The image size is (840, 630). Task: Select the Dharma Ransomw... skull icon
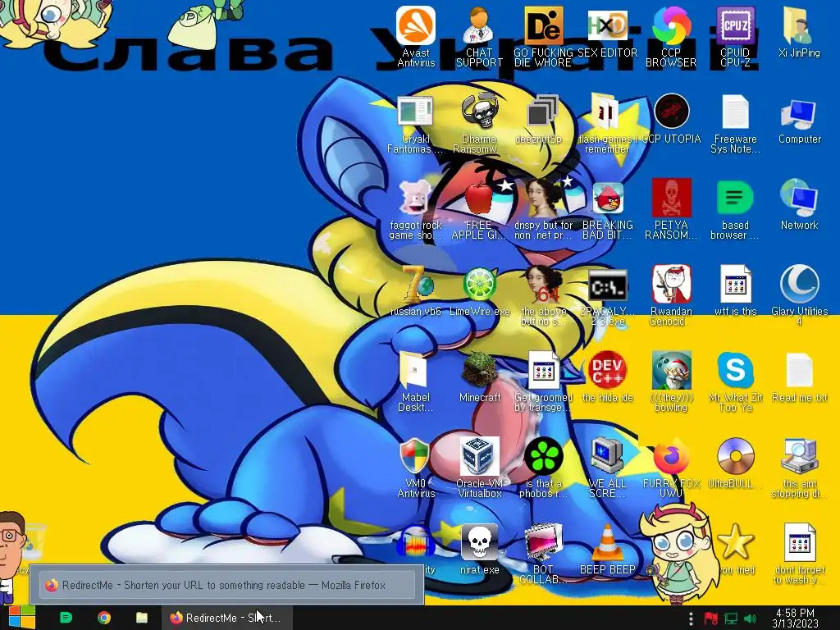tap(479, 112)
